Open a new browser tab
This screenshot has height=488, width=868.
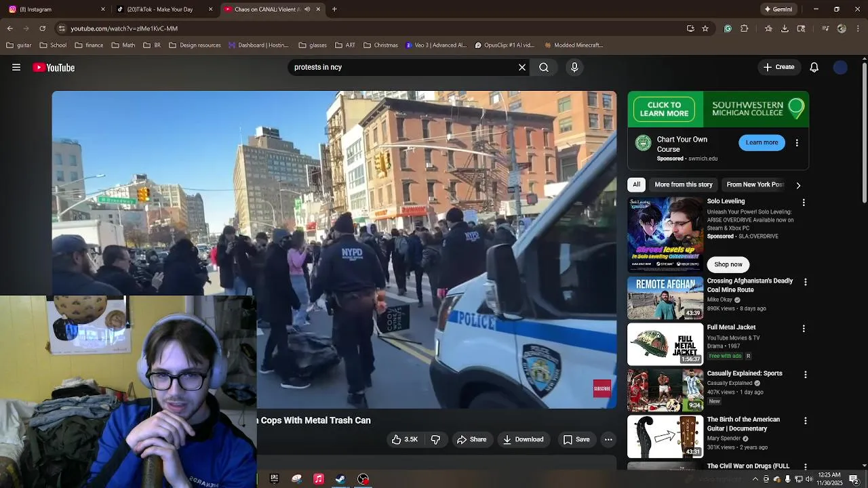point(334,9)
